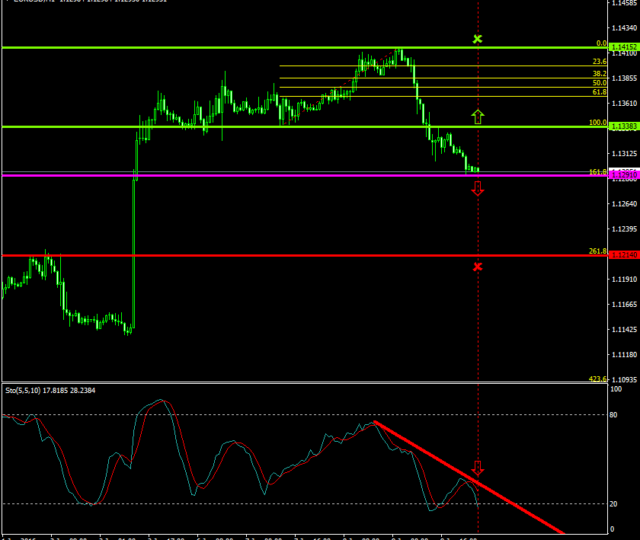This screenshot has height=540, width=640.
Task: Select the Fibonacci 161.8 level label
Action: (598, 172)
